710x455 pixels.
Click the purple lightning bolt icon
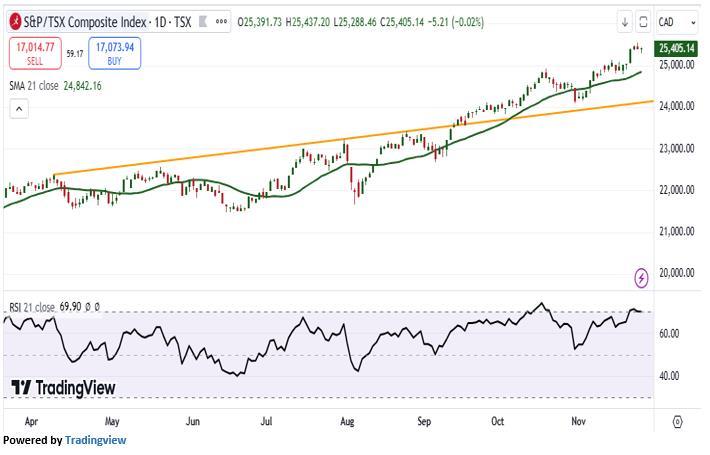[x=642, y=276]
